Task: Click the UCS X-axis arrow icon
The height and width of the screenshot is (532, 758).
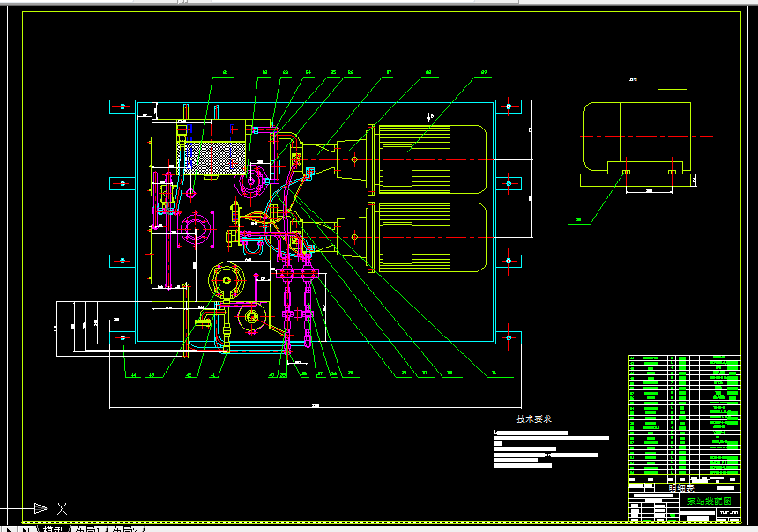Action: [x=41, y=508]
